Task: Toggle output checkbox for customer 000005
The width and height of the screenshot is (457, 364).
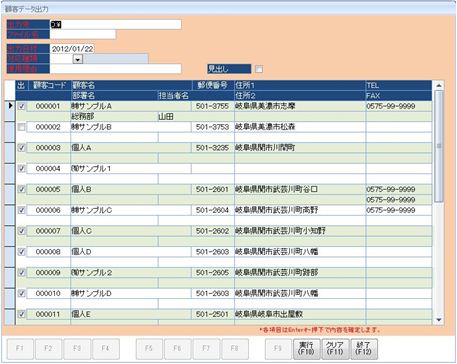Action: (22, 189)
